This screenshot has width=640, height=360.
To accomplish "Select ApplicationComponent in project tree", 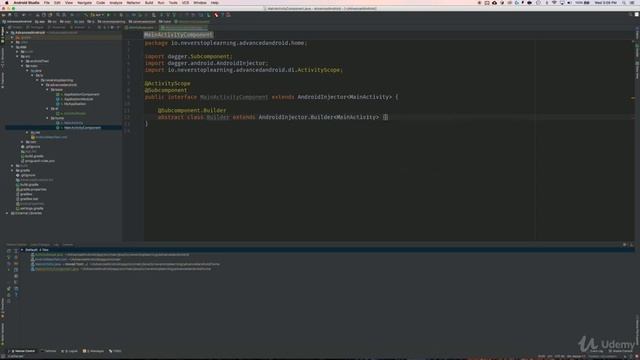I will coord(81,94).
